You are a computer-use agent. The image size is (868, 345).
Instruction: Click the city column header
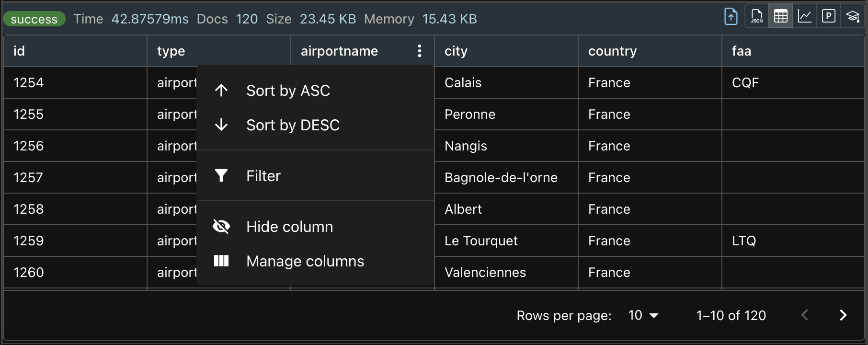pyautogui.click(x=506, y=51)
